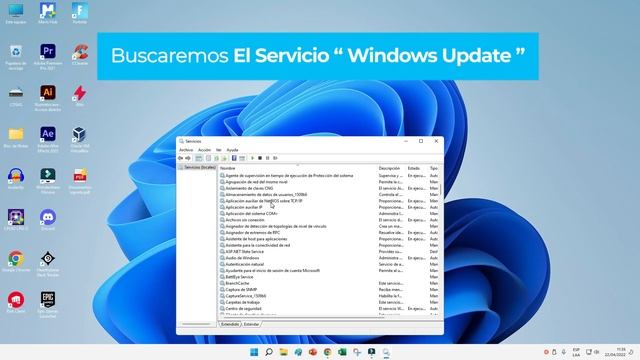Open Adobe Premiere Pro desktop icon
Image resolution: width=640 pixels, height=360 pixels.
click(x=48, y=57)
